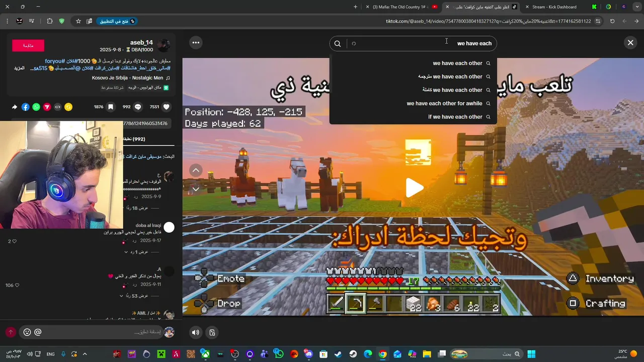Screen dimensions: 644x362
Task: Expand the 18 replies under the first comment
Action: [x=136, y=208]
